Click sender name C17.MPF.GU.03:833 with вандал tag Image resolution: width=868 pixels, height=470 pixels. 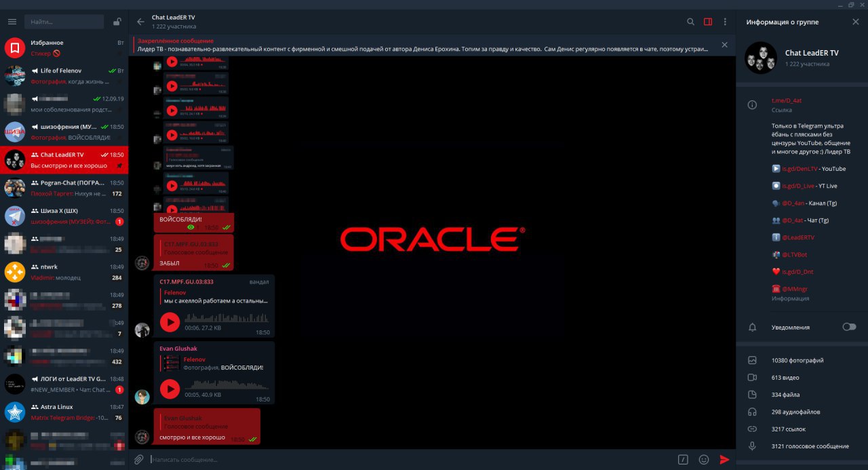click(186, 281)
